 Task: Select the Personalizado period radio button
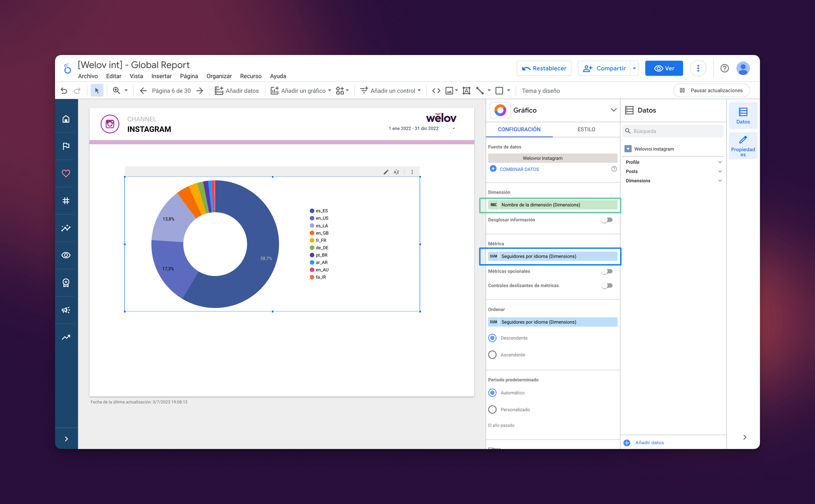point(492,409)
